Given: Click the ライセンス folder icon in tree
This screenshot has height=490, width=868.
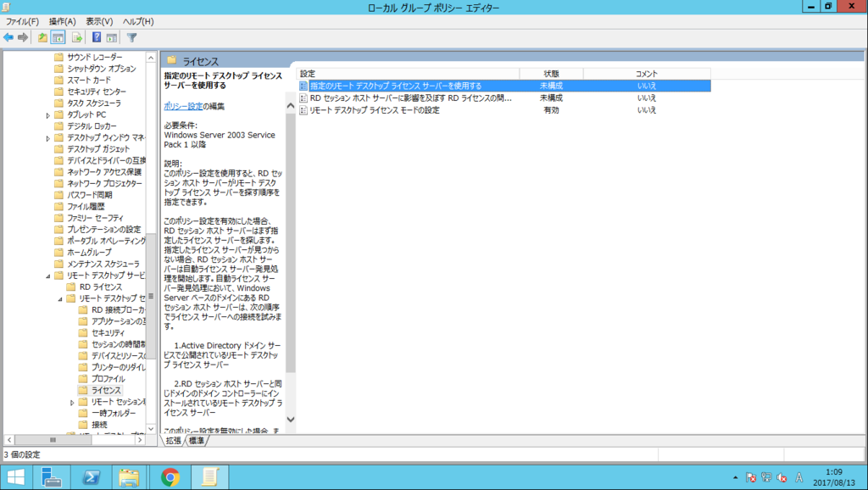Looking at the screenshot, I should 83,390.
